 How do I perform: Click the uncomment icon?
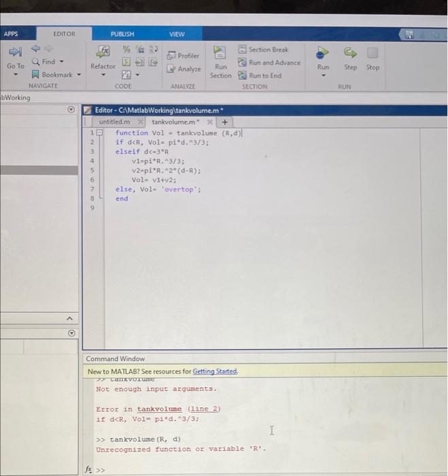[x=140, y=49]
